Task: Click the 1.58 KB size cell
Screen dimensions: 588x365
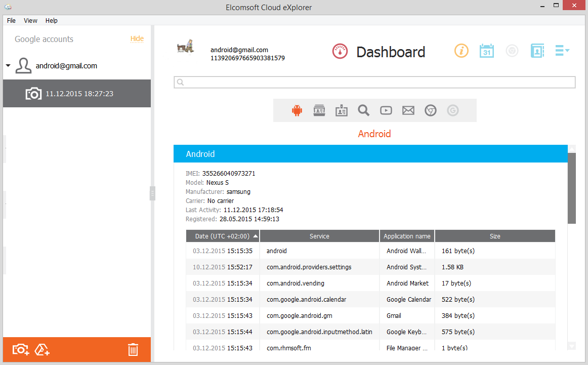Action: (x=494, y=267)
